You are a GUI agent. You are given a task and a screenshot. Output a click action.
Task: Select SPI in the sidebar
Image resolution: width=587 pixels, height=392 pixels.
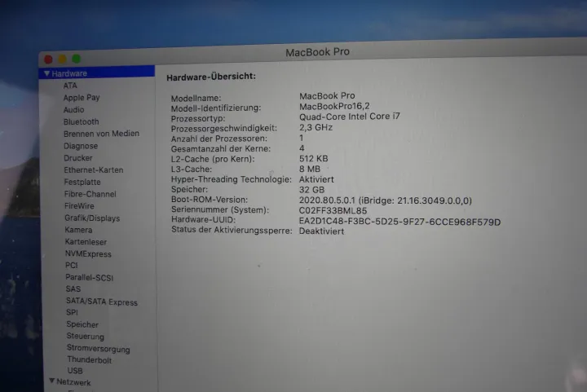pyautogui.click(x=73, y=312)
